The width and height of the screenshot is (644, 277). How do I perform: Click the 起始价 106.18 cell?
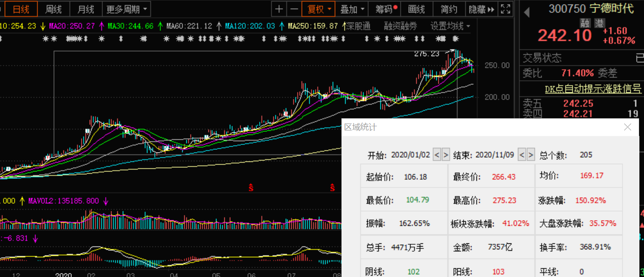pyautogui.click(x=404, y=176)
